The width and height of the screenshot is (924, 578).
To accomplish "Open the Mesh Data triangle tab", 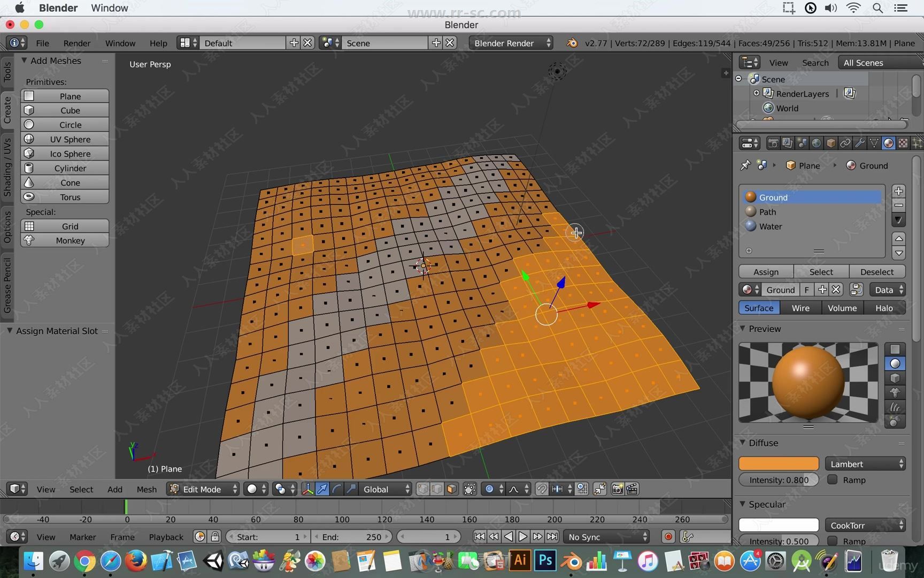I will (x=874, y=143).
